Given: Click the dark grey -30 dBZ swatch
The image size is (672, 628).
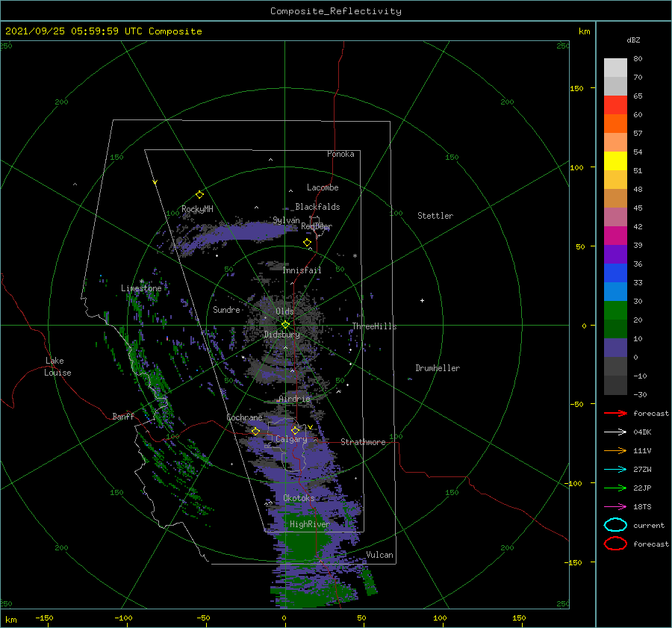Looking at the screenshot, I should (x=615, y=385).
